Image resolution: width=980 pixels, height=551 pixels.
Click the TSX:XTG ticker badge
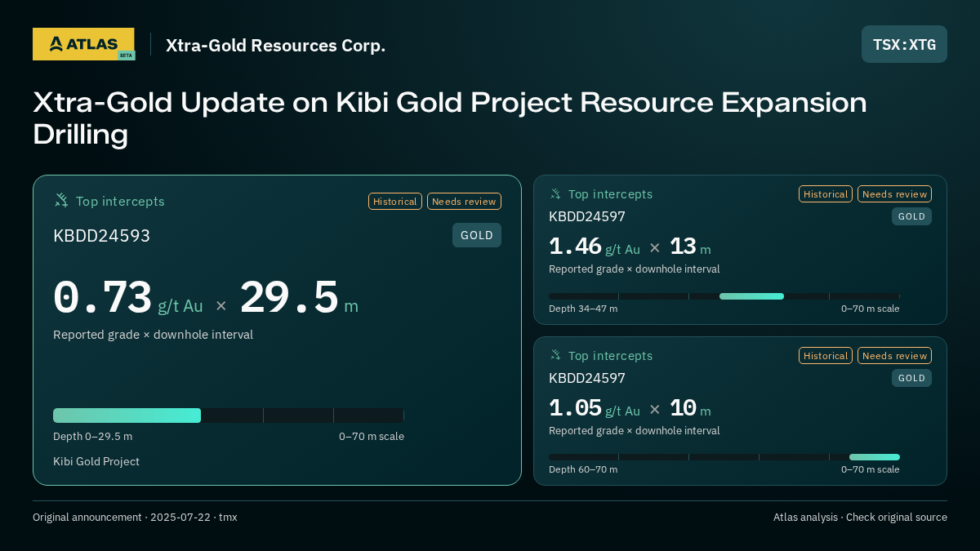pyautogui.click(x=904, y=44)
